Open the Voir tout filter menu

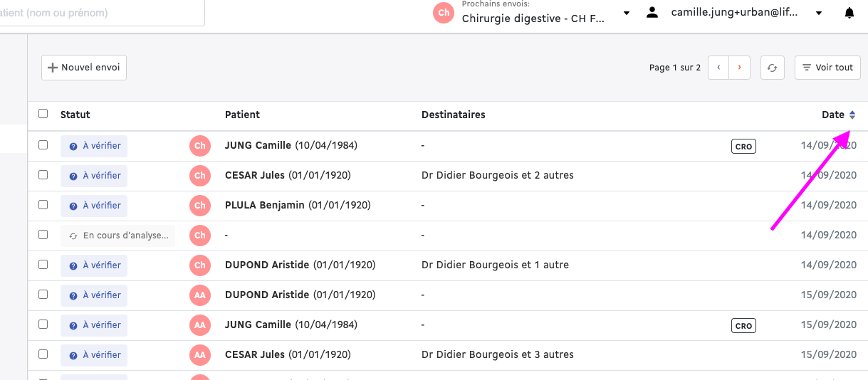pos(827,68)
